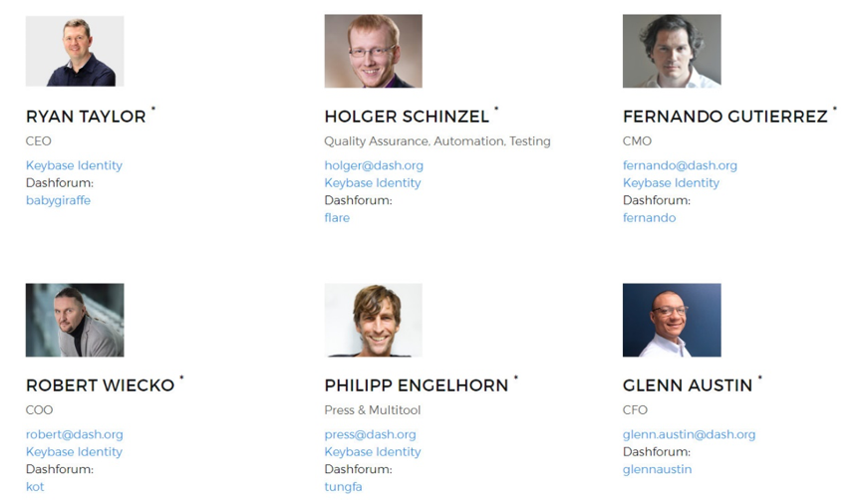
Task: Open Holger Schinzel's Keybase Identity link
Action: (x=372, y=183)
